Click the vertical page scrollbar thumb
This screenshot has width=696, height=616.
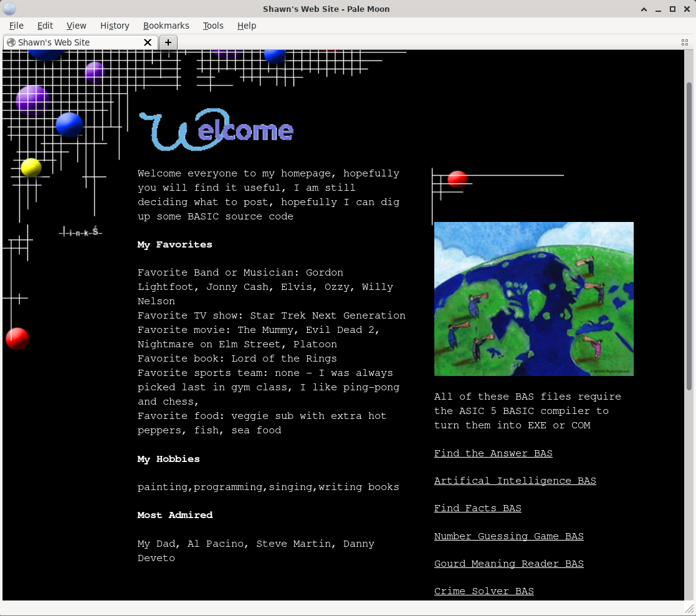click(689, 236)
